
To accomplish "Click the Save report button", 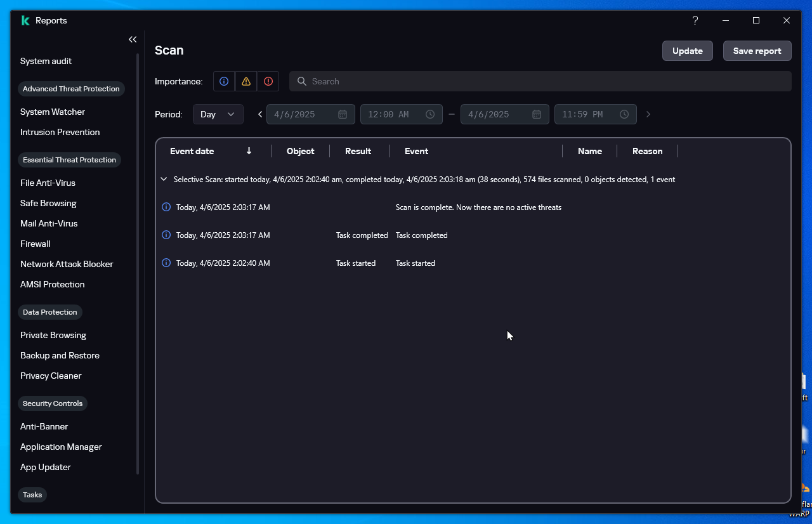I will pyautogui.click(x=757, y=51).
